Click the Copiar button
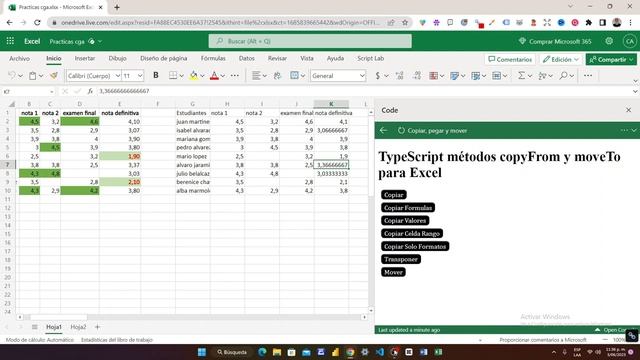This screenshot has width=640, height=360. (393, 195)
